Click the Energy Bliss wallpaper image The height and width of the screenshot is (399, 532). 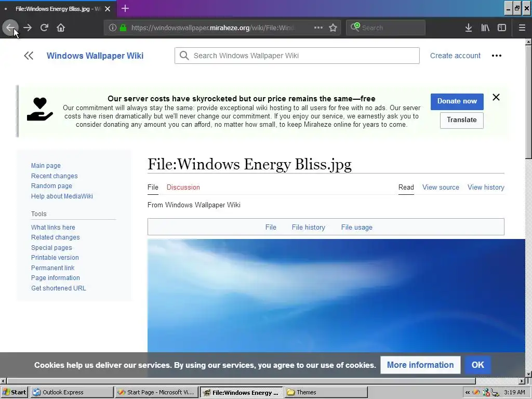(x=336, y=295)
